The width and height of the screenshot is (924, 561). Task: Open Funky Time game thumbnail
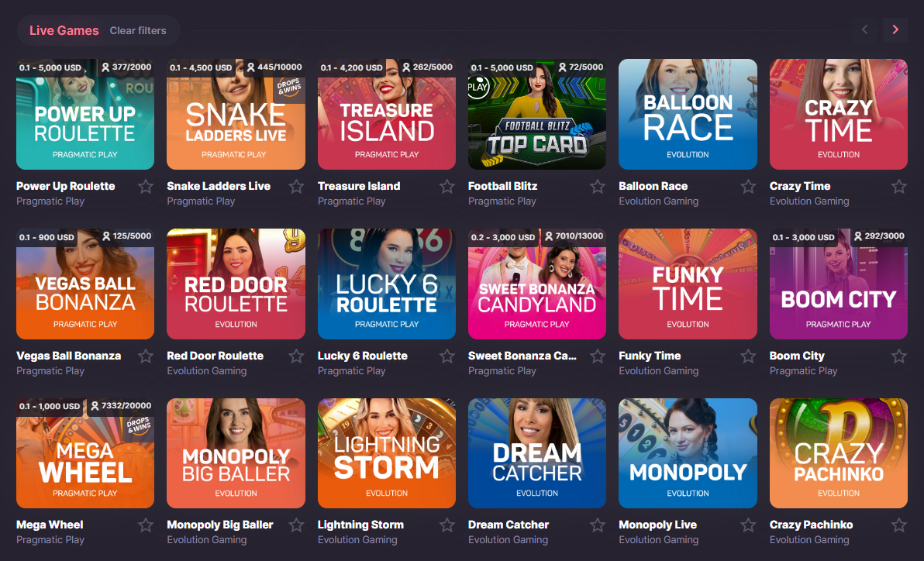[688, 284]
